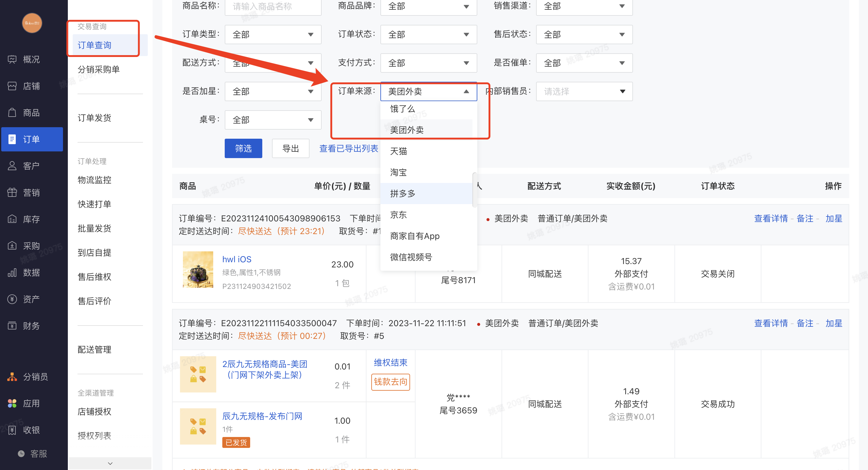Open the 应用 colorful apps icon

coord(12,403)
